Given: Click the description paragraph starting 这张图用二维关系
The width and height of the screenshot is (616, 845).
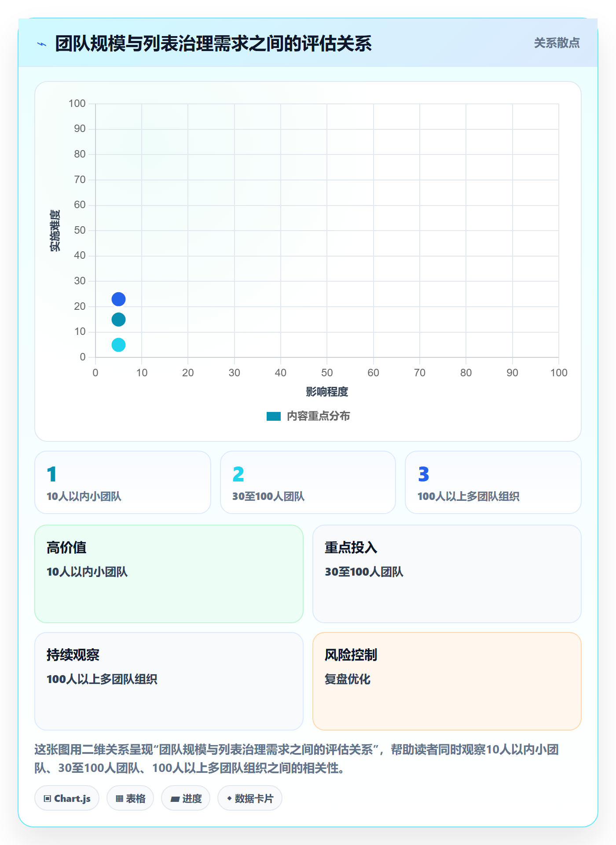Looking at the screenshot, I should tap(297, 759).
